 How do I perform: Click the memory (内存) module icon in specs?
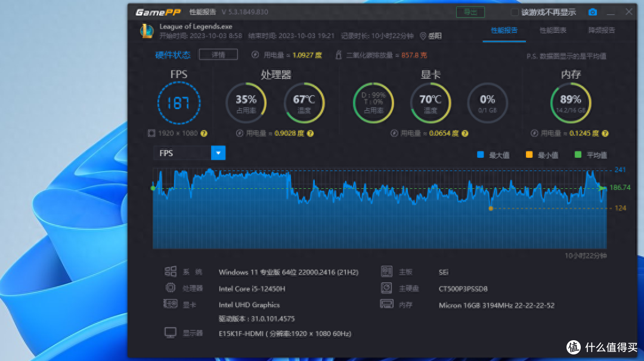tap(386, 304)
